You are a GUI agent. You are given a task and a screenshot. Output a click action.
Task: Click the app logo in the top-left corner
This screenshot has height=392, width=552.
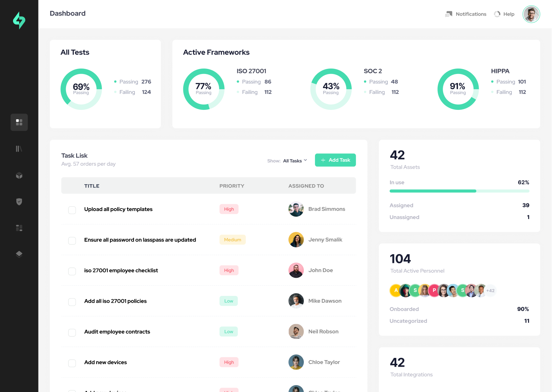(x=19, y=21)
